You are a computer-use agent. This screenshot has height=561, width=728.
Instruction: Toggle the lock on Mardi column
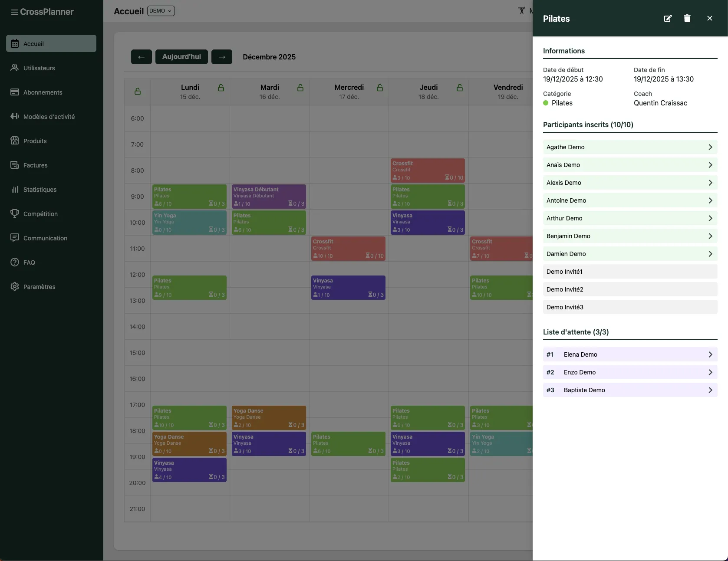click(300, 88)
